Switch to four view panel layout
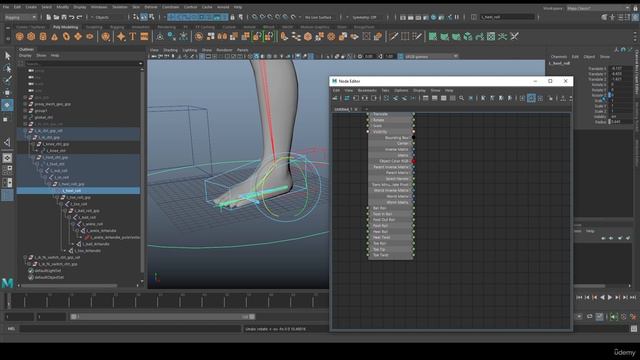Image resolution: width=640 pixels, height=360 pixels. click(7, 170)
